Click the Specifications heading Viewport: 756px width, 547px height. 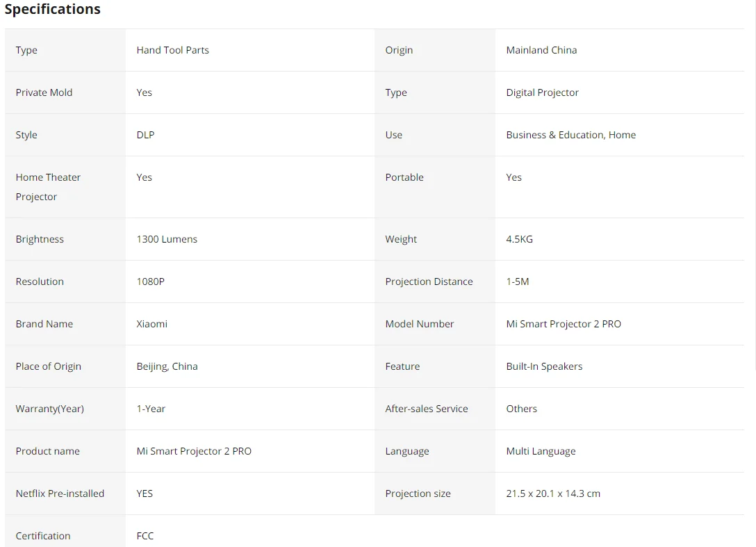(x=53, y=10)
